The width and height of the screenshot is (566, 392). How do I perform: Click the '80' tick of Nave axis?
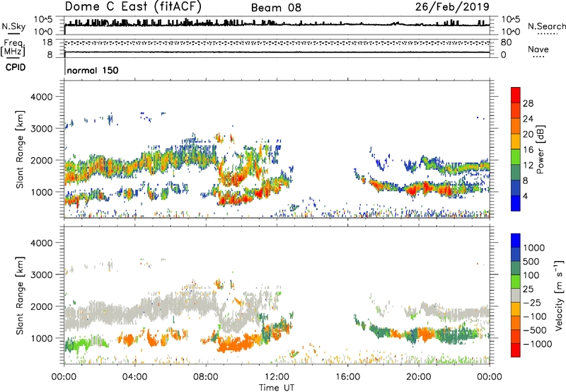[x=506, y=42]
